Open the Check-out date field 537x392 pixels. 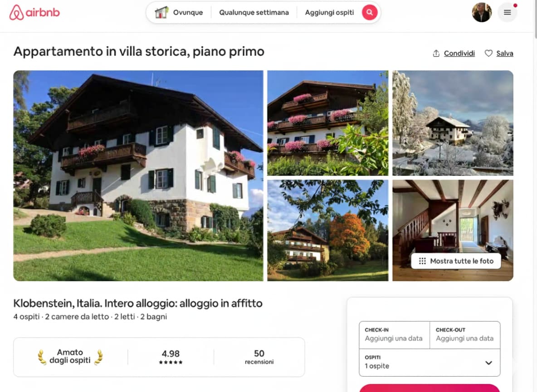pyautogui.click(x=465, y=335)
